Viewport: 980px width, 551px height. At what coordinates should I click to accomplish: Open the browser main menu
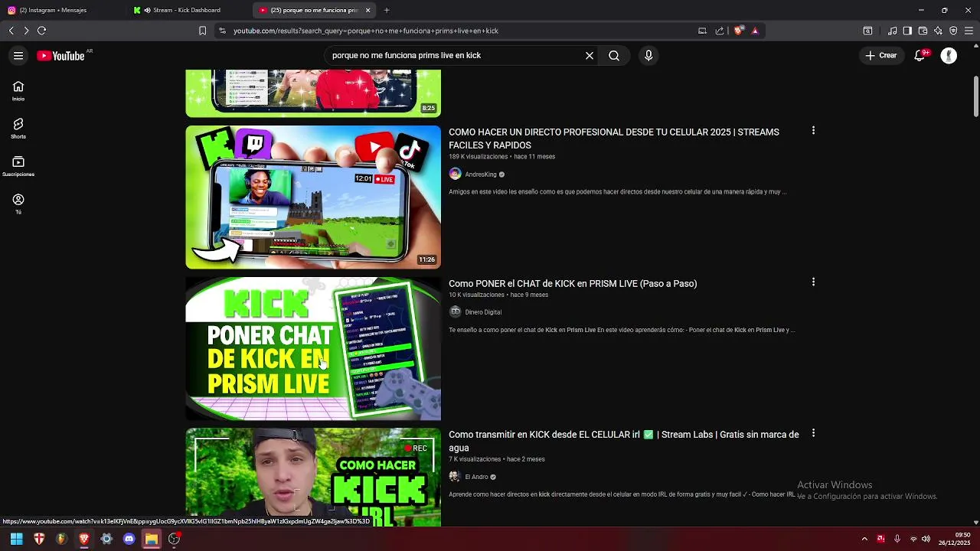coord(969,31)
